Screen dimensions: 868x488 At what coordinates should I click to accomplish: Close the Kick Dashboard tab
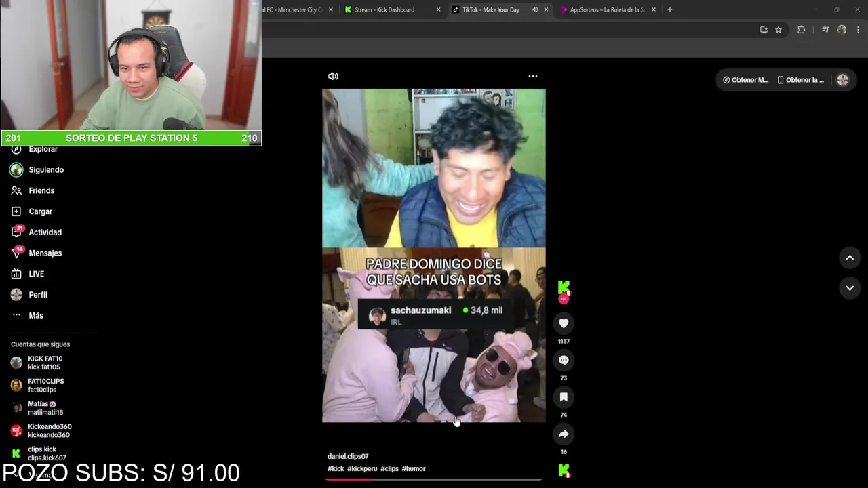(x=438, y=9)
